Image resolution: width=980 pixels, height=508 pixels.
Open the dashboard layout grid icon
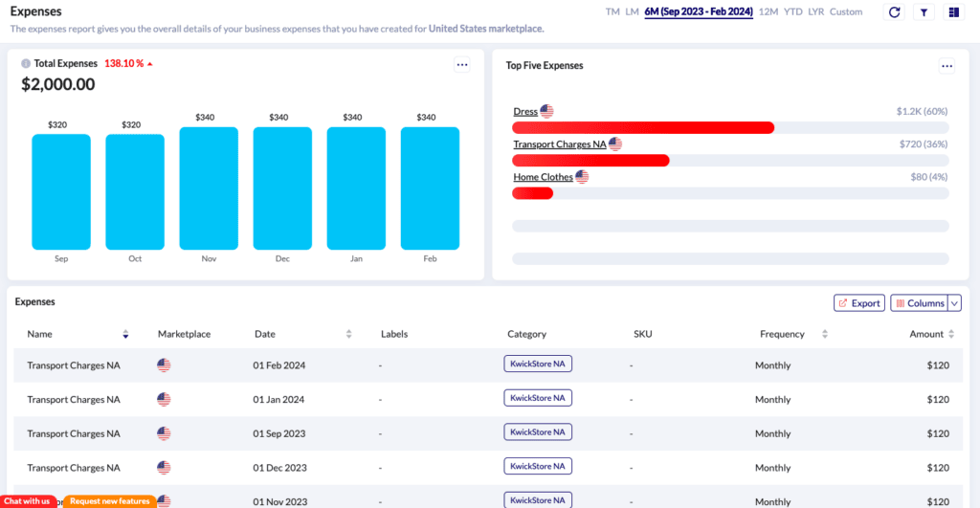coord(954,11)
